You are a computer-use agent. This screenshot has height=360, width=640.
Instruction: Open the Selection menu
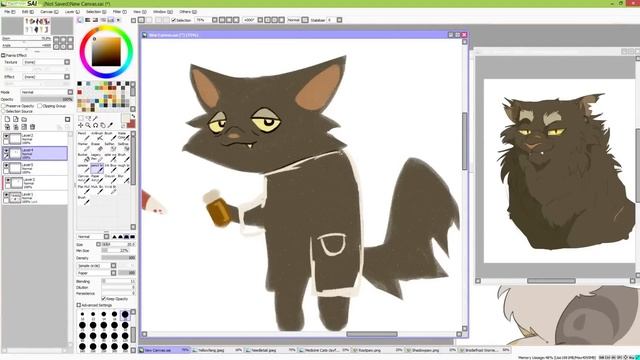tap(96, 12)
